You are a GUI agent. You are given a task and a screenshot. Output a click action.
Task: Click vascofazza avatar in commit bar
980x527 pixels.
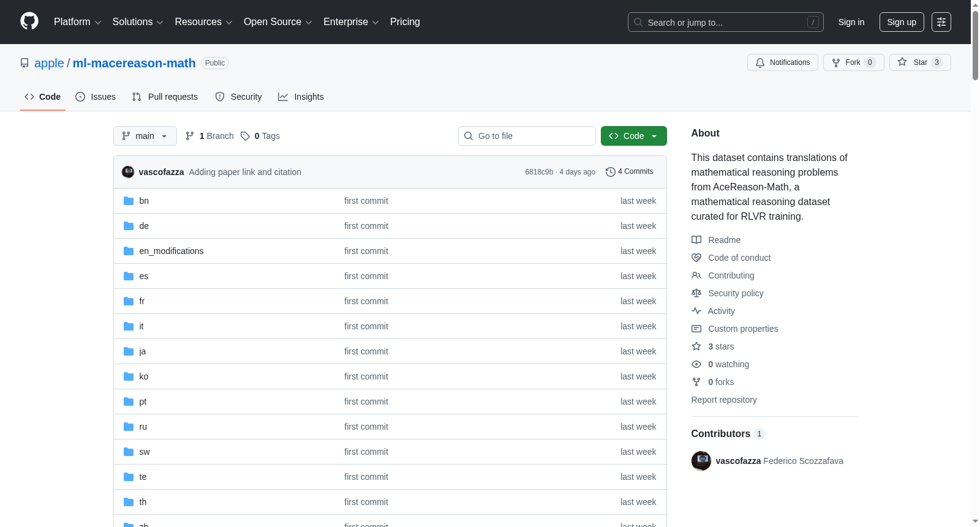pyautogui.click(x=128, y=172)
